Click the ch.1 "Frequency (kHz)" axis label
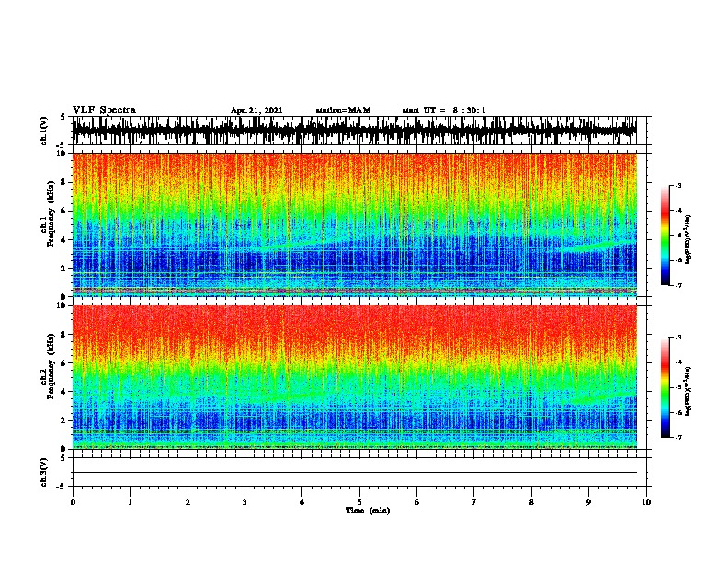The image size is (728, 563). click(x=51, y=213)
